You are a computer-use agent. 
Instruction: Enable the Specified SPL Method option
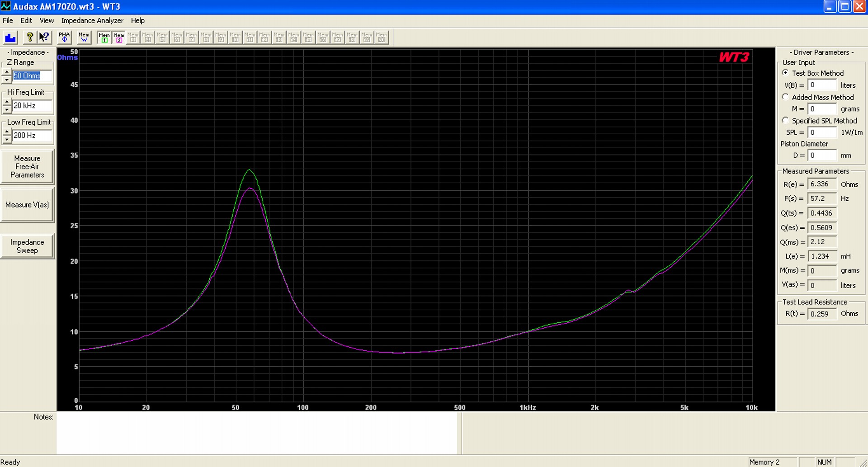pyautogui.click(x=785, y=120)
